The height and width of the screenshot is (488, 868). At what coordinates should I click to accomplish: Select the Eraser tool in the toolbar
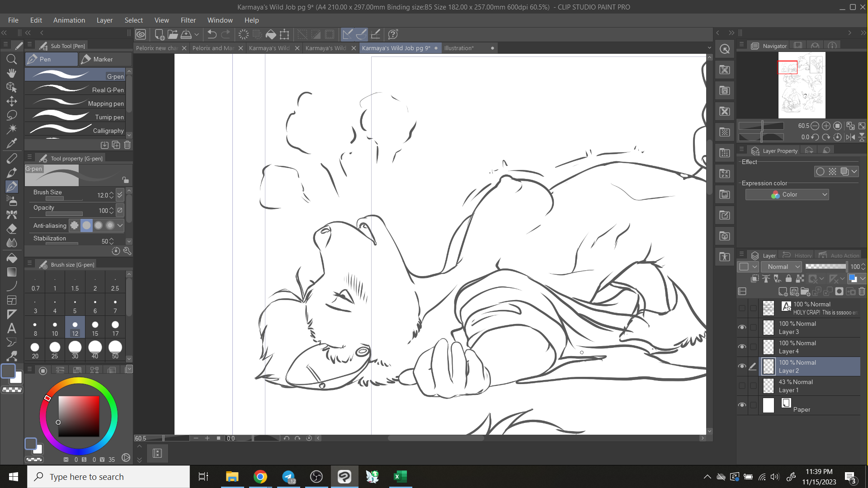coord(12,229)
